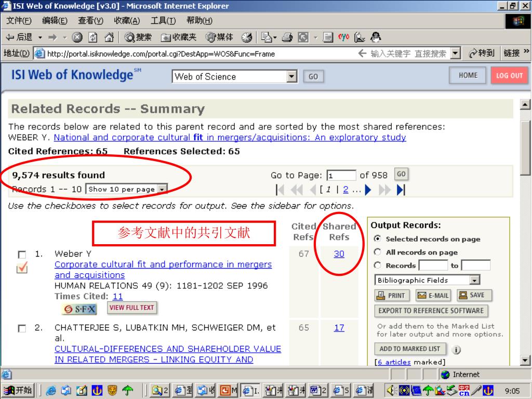The image size is (532, 399).
Task: Click the Print icon in IE toolbar
Action: pyautogui.click(x=287, y=37)
